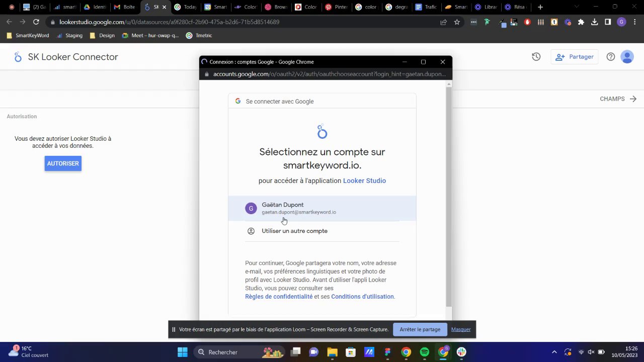Click the popup vertical scrollbar

point(449,196)
